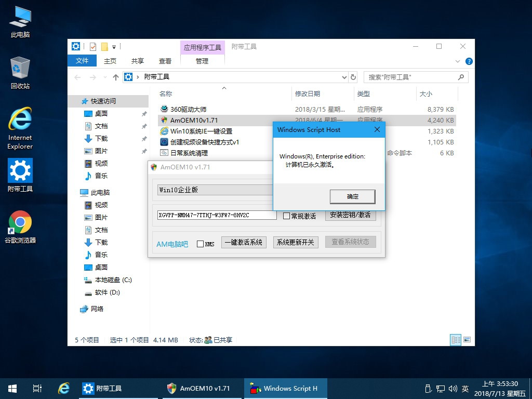Switch to details view layout icon
Screen dimensions: 532x399
(x=456, y=340)
